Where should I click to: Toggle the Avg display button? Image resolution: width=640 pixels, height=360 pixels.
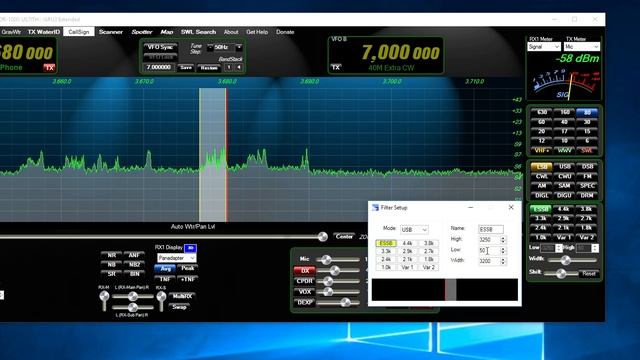click(x=165, y=269)
